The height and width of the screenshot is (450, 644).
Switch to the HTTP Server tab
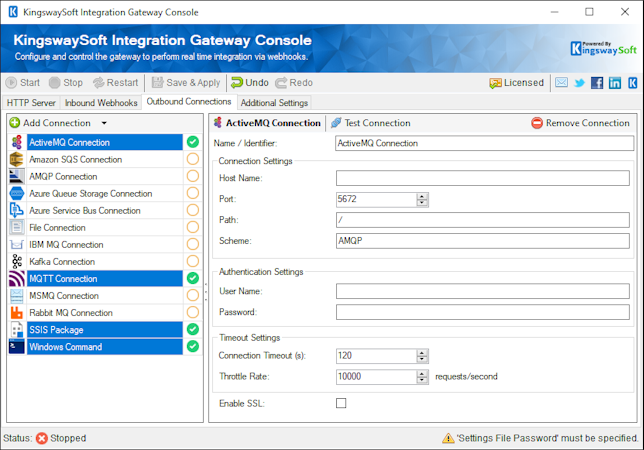click(31, 103)
